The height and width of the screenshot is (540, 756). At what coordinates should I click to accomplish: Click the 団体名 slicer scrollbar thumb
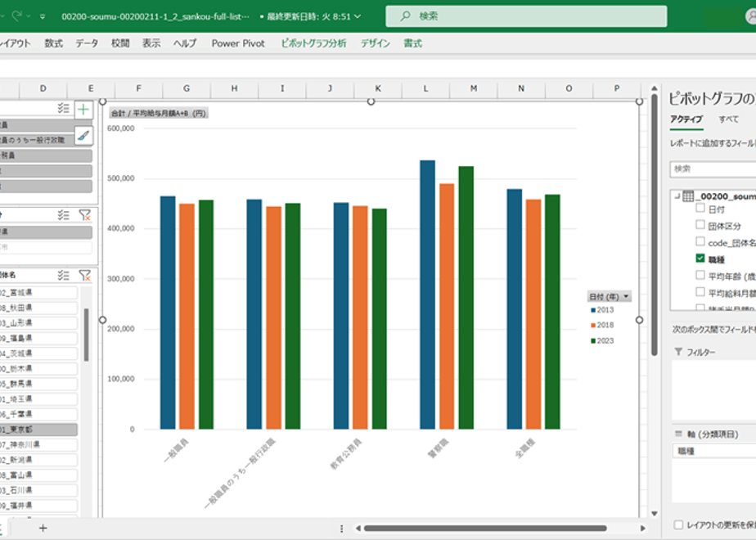point(86,335)
